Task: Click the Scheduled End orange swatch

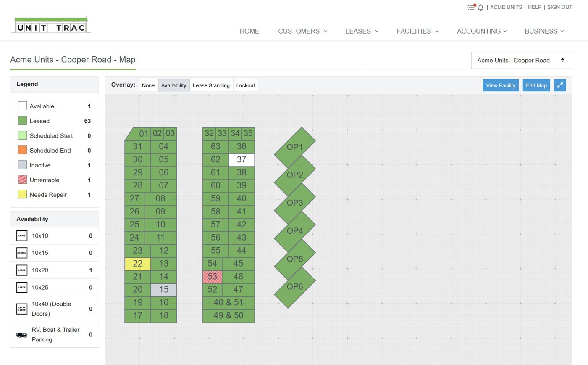Action: 22,150
